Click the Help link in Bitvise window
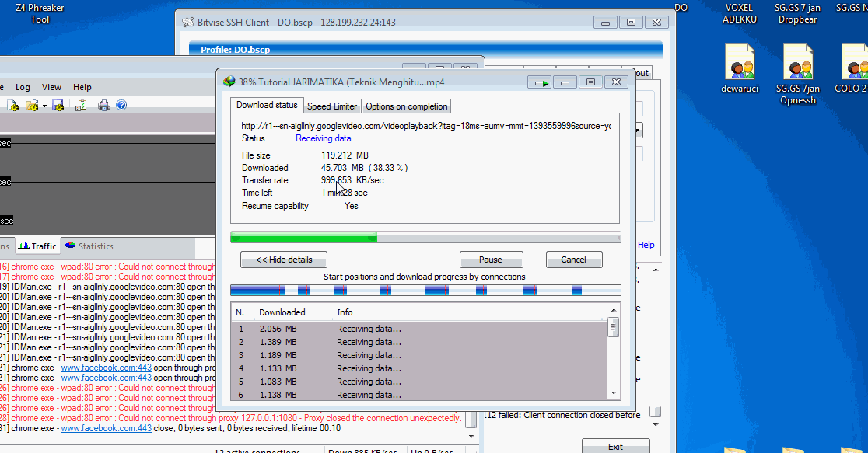The width and height of the screenshot is (868, 453). 646,245
